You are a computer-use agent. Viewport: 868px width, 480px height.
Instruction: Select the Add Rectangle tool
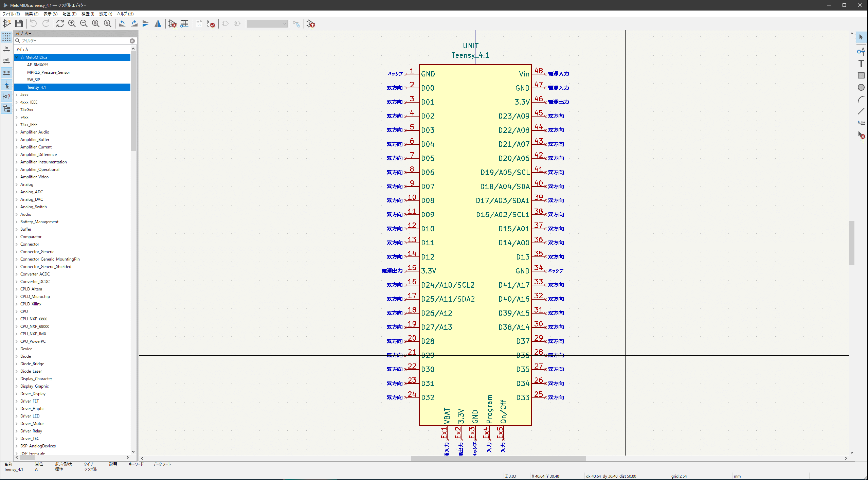(861, 75)
